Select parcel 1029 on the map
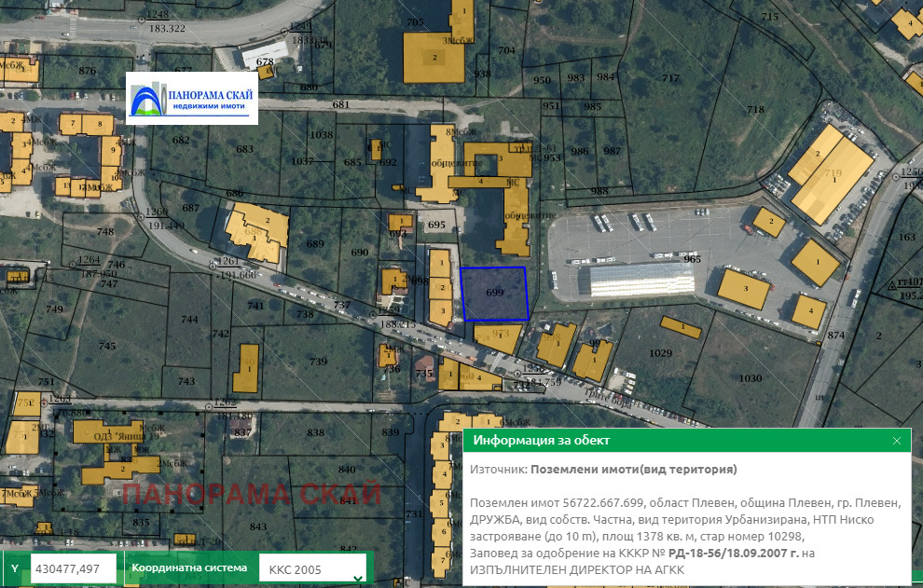 [660, 354]
